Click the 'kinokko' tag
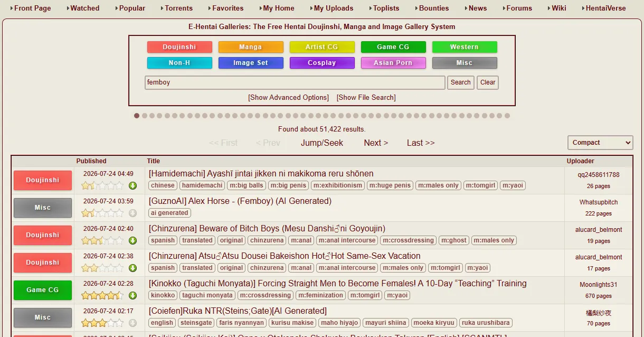644x337 pixels. pos(163,295)
